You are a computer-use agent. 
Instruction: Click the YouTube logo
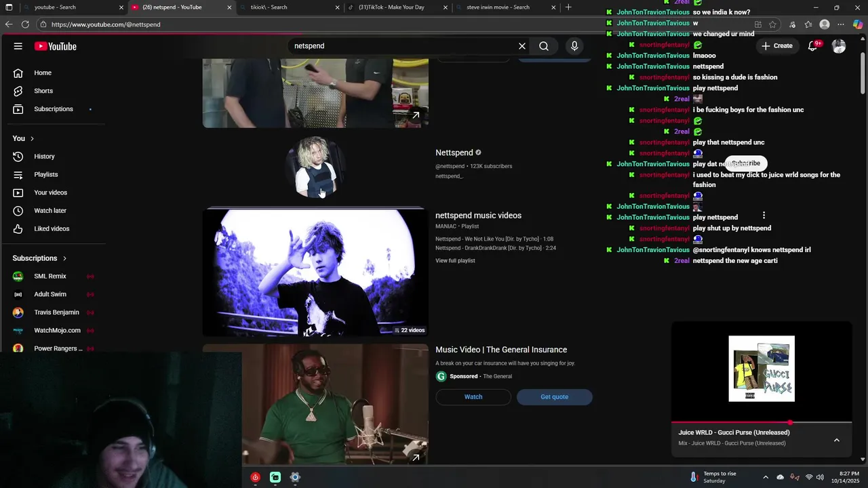tap(56, 46)
